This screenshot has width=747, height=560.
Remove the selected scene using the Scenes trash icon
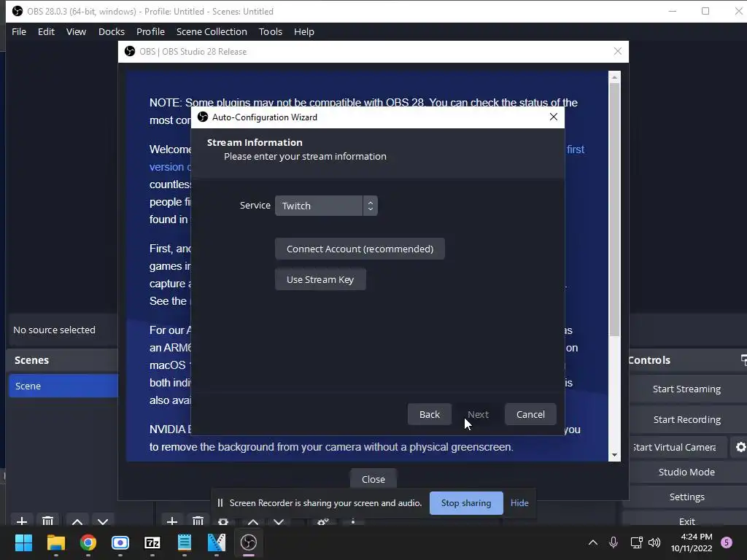(x=47, y=521)
